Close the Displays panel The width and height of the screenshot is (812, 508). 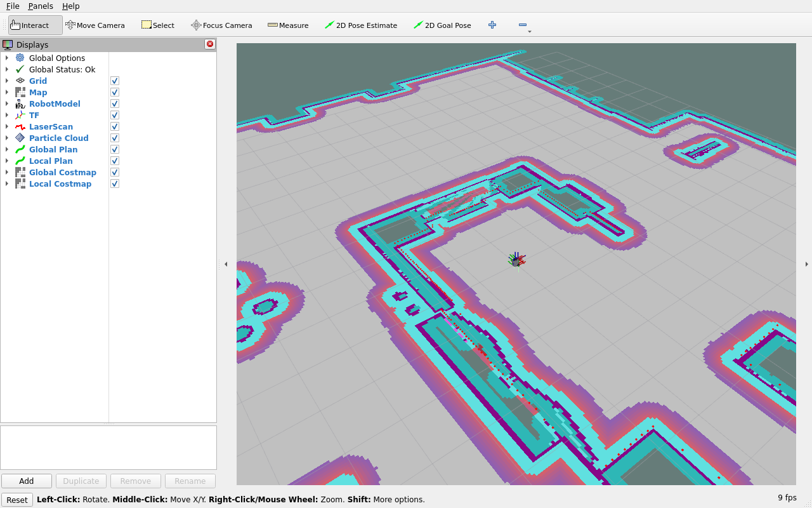coord(210,44)
